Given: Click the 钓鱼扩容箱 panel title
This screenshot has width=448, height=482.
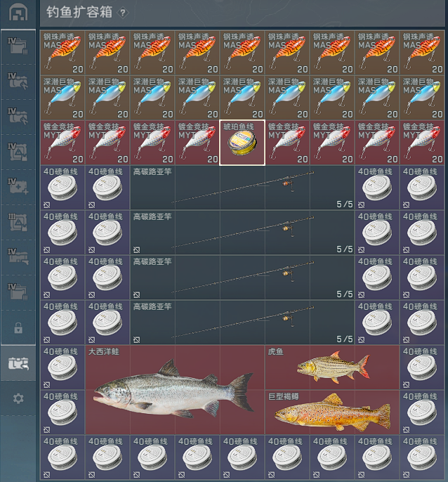Looking at the screenshot, I should tap(79, 13).
